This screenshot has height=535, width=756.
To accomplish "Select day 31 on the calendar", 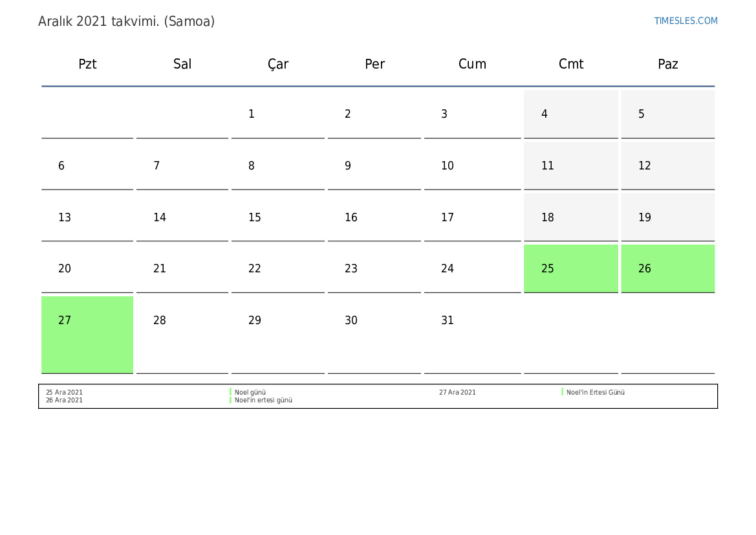I will coord(448,320).
